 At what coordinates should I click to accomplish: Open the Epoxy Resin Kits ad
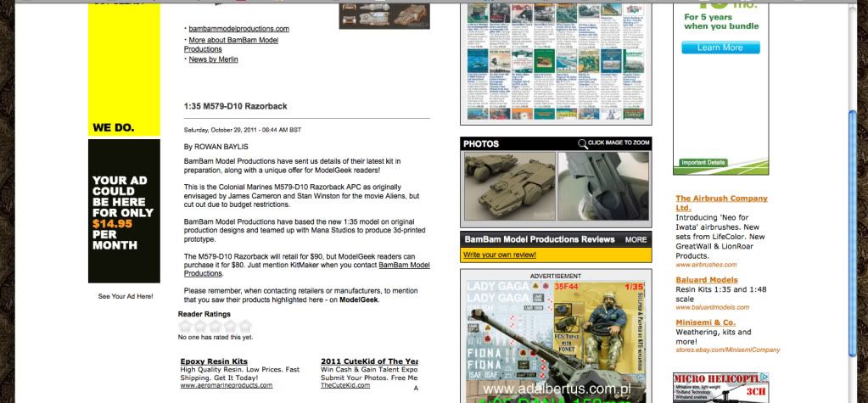click(x=214, y=361)
